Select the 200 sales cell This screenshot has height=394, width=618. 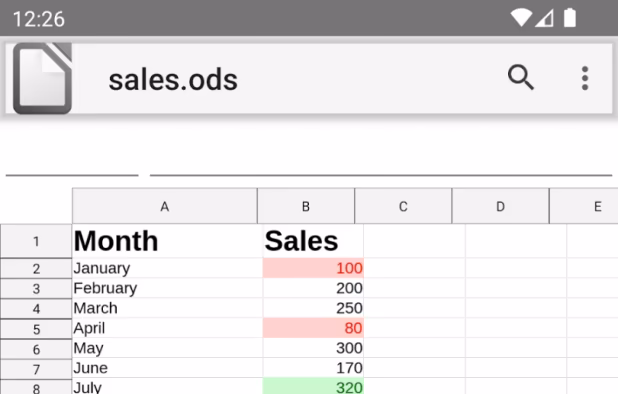coord(313,288)
